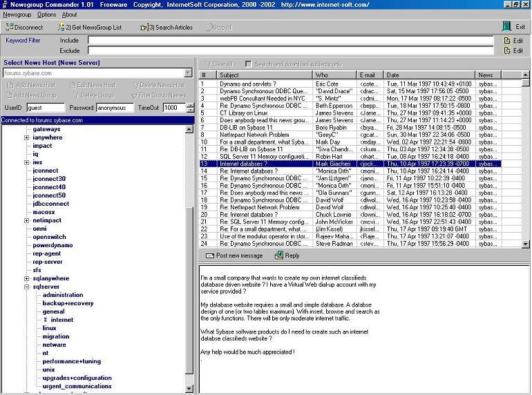
Task: Click the Edit icon beside the Exclude field
Action: click(x=507, y=50)
